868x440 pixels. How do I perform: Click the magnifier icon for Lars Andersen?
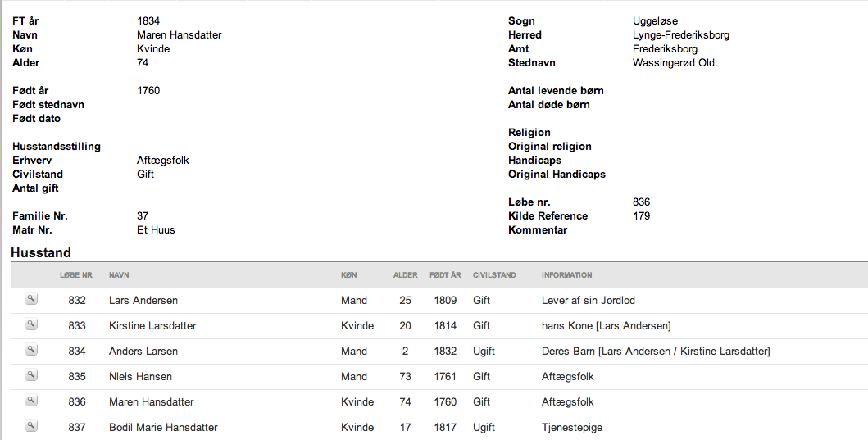pos(31,299)
